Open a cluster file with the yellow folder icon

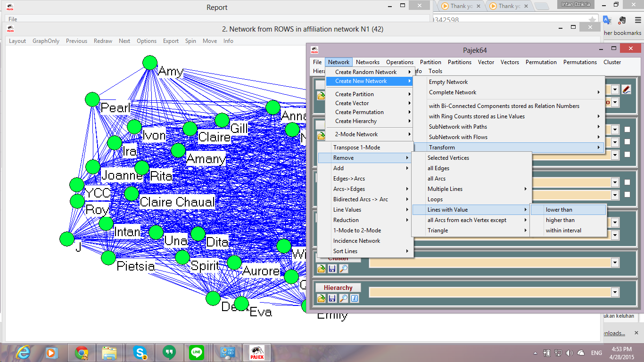(x=322, y=268)
